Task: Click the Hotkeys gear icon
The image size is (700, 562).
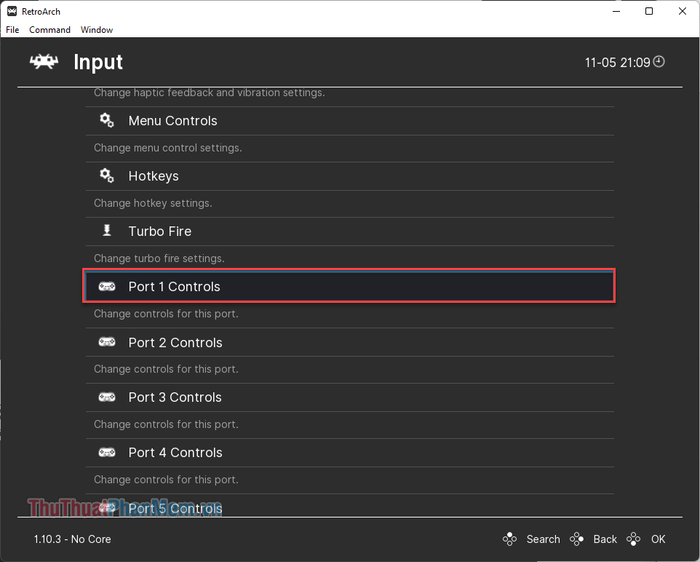Action: click(x=107, y=175)
